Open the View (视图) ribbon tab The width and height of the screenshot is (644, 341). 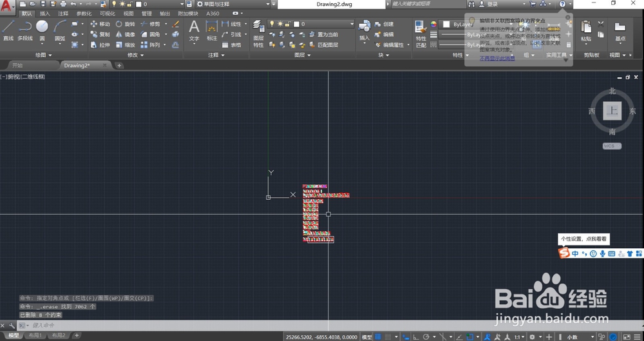coord(129,14)
